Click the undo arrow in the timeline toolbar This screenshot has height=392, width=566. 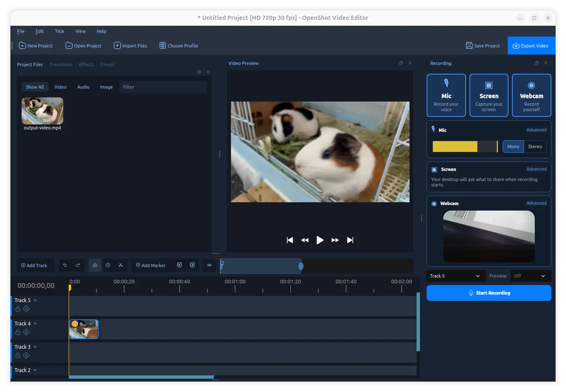tap(65, 265)
